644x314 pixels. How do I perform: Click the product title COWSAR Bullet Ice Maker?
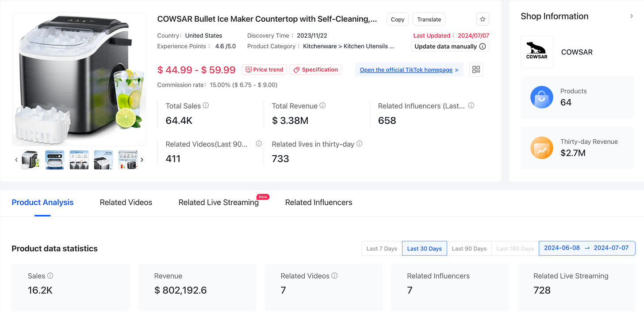point(267,19)
